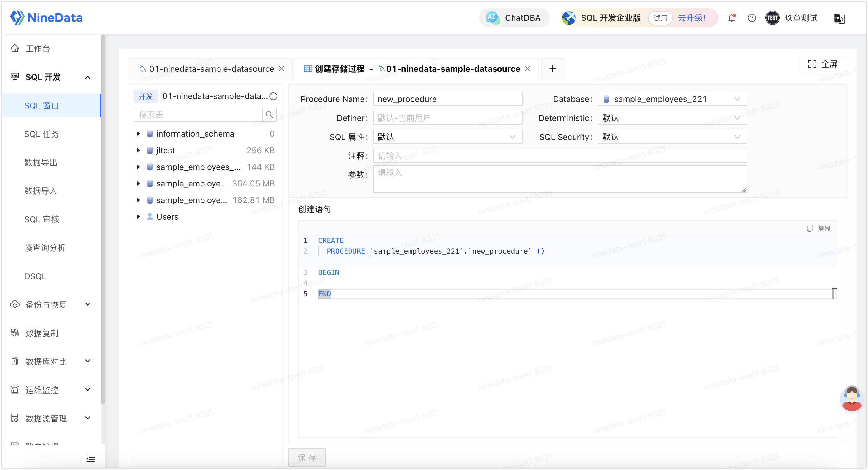Open the Deterministic dropdown
Viewport: 868px width, 470px height.
(x=672, y=118)
